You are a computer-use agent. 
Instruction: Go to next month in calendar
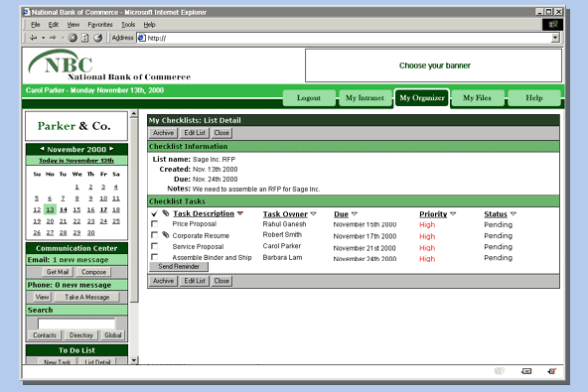(x=111, y=149)
